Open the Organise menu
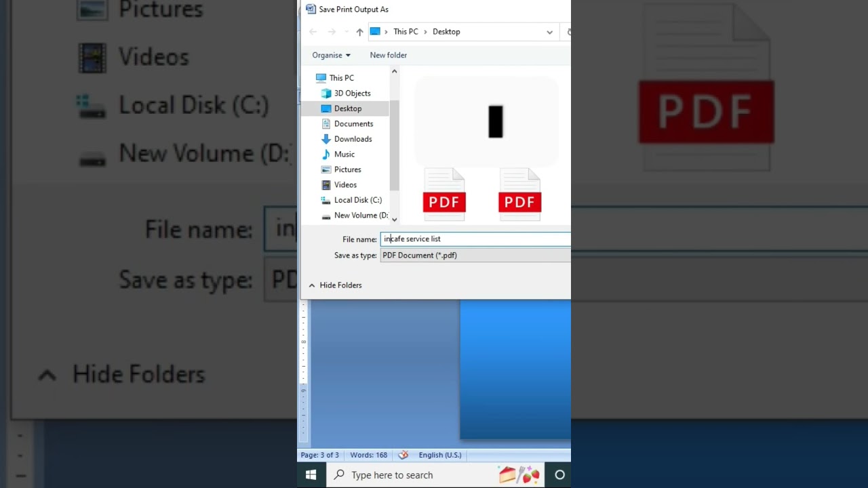 (x=331, y=55)
